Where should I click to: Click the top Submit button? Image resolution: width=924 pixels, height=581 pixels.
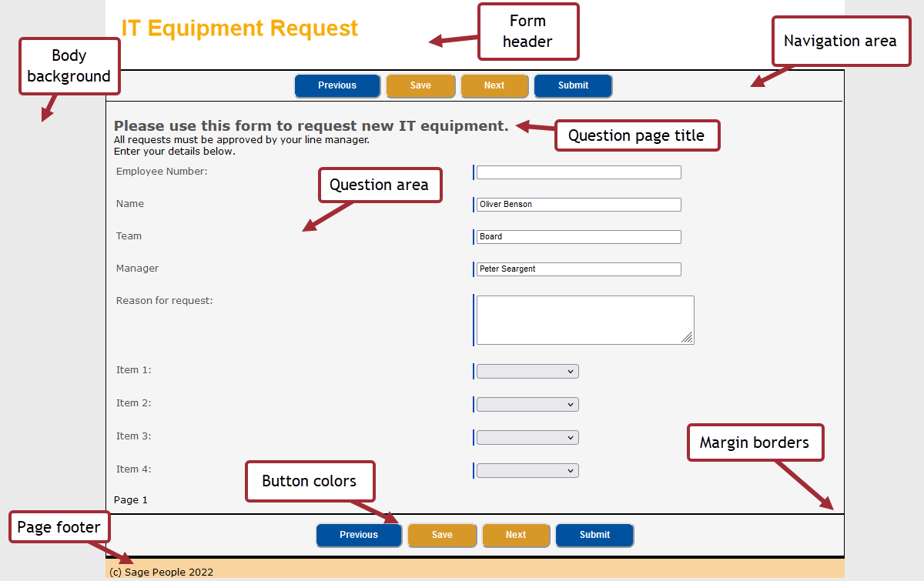coord(573,85)
